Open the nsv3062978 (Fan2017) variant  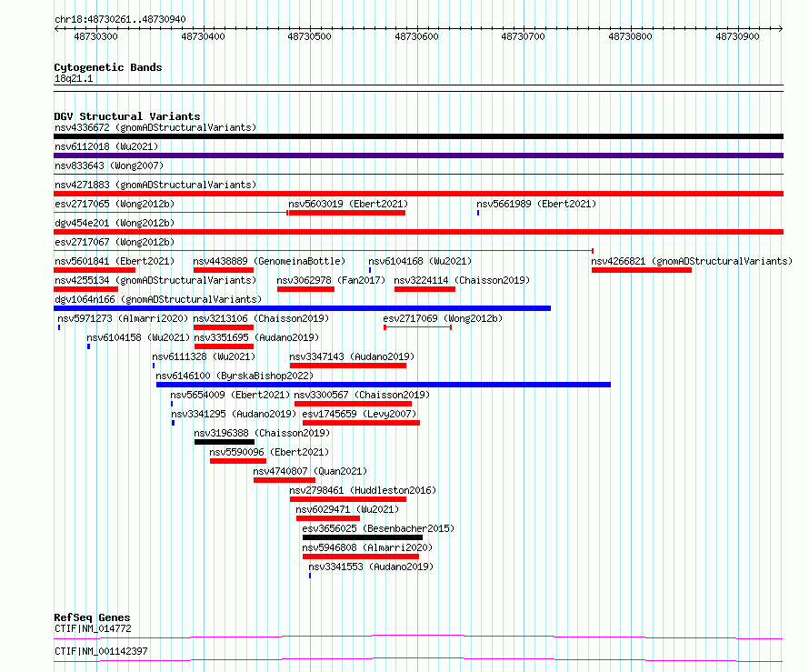(x=331, y=280)
